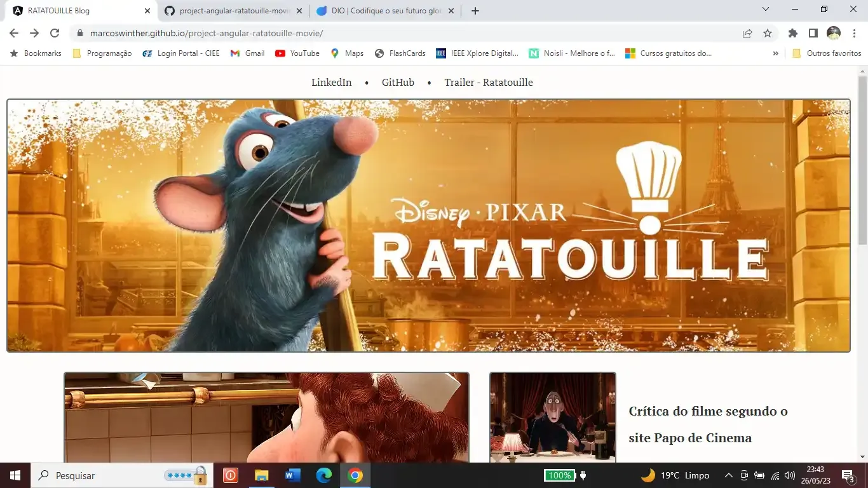
Task: Open the Cursos gratuitos bookmark
Action: 668,53
